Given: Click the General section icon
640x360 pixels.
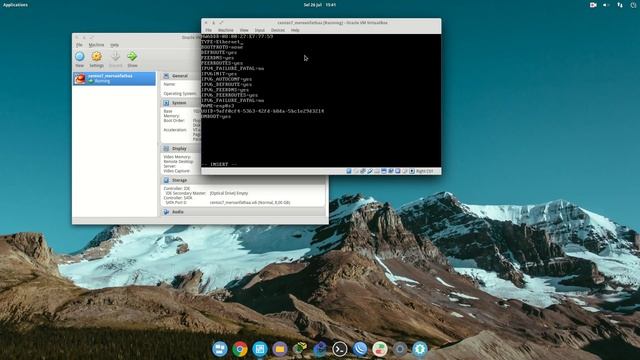Looking at the screenshot, I should click(x=166, y=76).
